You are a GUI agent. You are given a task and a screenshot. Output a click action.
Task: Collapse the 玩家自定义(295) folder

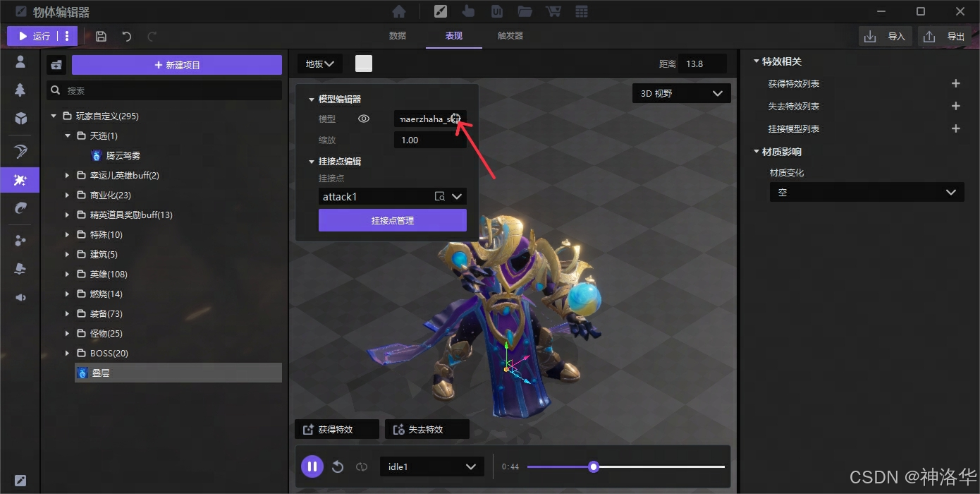54,116
